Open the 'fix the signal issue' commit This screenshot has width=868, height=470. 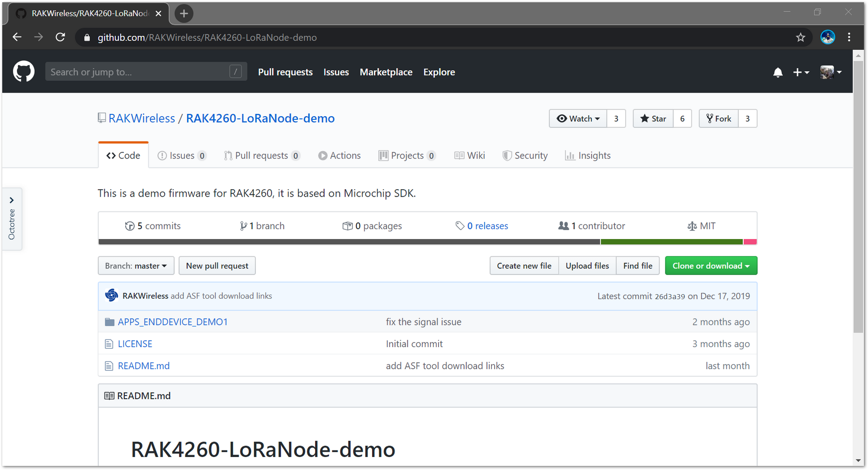pos(424,322)
